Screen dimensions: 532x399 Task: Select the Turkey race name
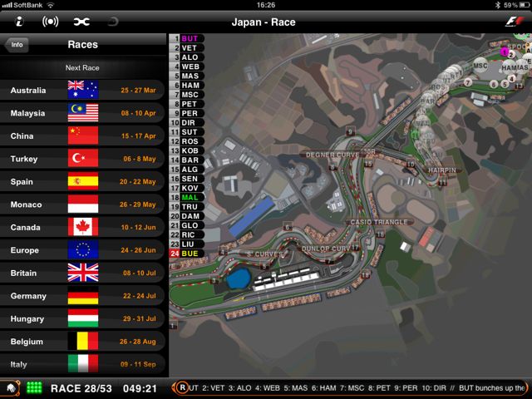[24, 159]
